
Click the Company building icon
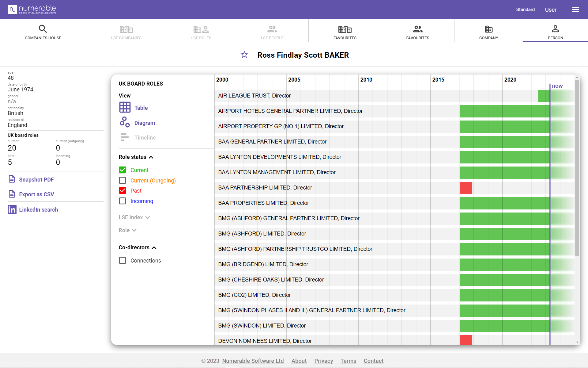(x=489, y=29)
